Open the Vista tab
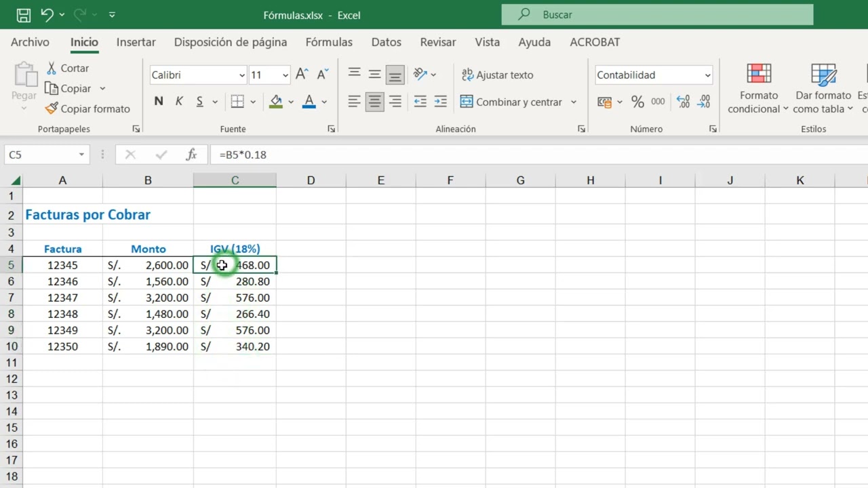This screenshot has height=488, width=868. coord(487,42)
